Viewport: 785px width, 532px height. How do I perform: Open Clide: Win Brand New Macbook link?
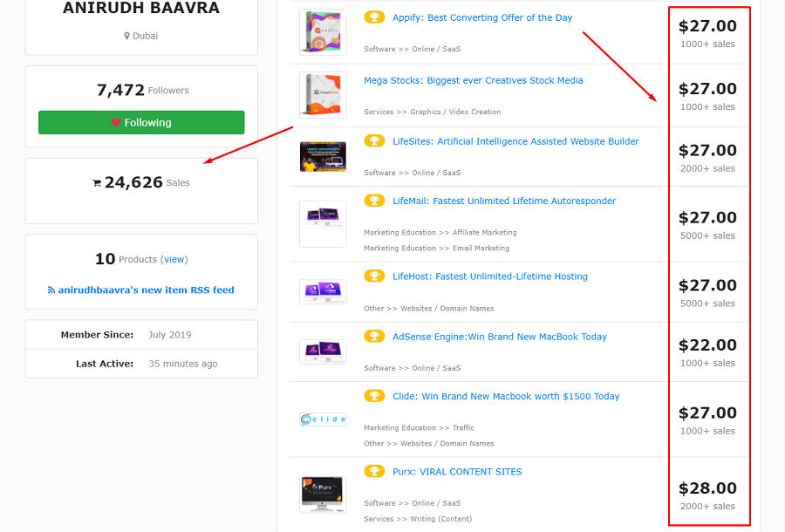[x=506, y=396]
